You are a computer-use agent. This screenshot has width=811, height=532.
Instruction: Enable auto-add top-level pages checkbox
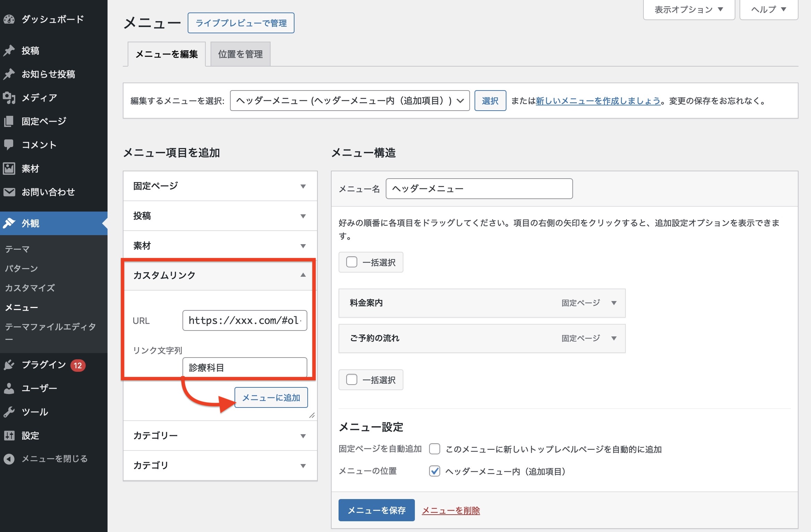(x=435, y=449)
